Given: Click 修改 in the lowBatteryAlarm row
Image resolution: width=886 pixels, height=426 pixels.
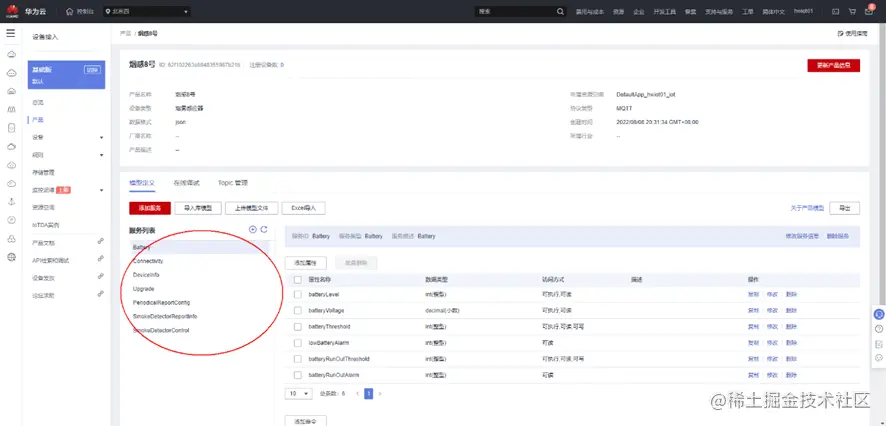Looking at the screenshot, I should pyautogui.click(x=772, y=343).
